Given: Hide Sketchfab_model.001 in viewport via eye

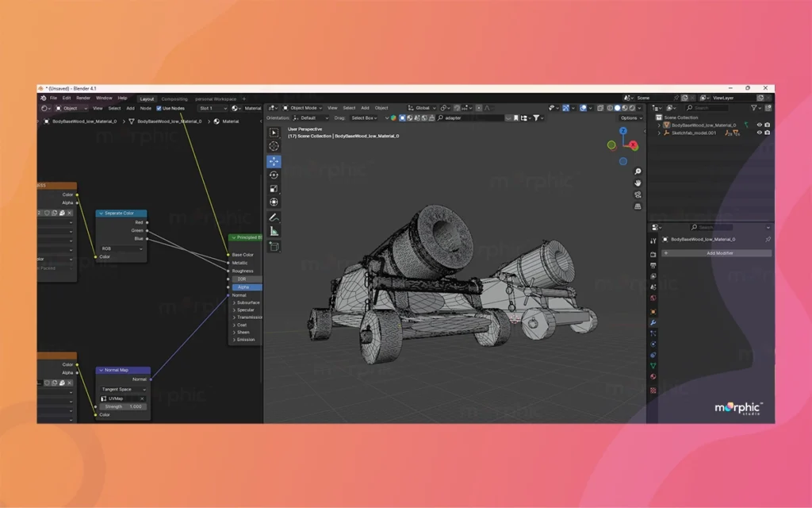Looking at the screenshot, I should [x=759, y=133].
